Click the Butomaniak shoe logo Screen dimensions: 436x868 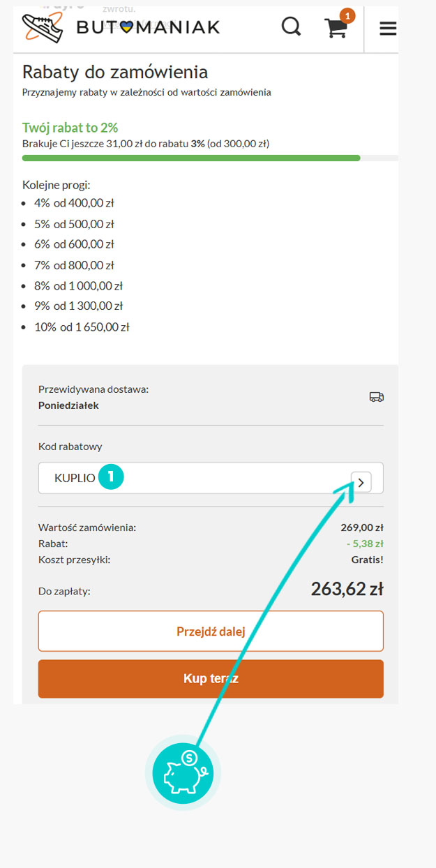pyautogui.click(x=42, y=27)
